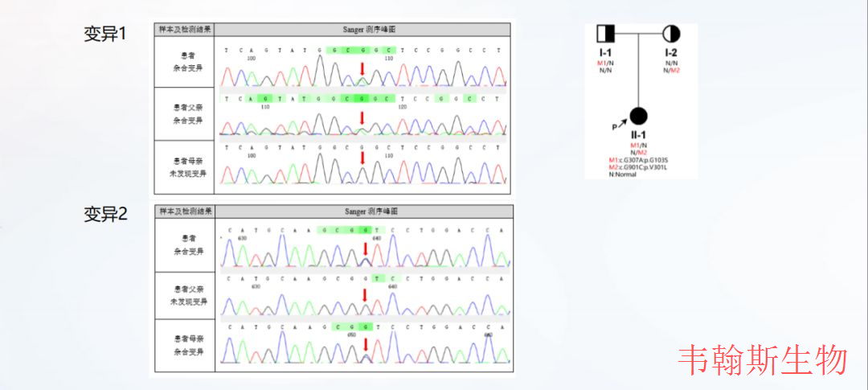Open the patient chromatogram trace in 变异1
Viewport: 868px width, 390px height.
point(363,72)
